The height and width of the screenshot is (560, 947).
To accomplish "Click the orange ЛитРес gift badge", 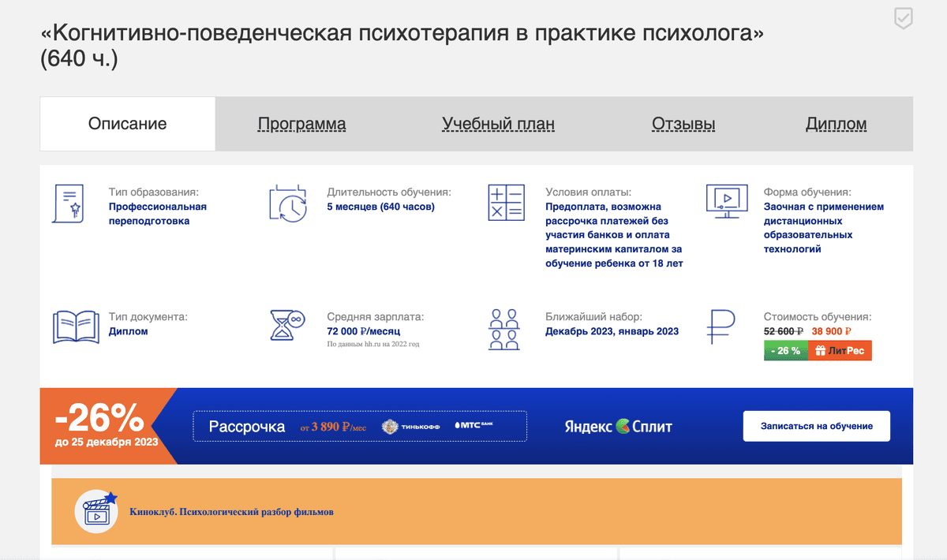I will 840,351.
